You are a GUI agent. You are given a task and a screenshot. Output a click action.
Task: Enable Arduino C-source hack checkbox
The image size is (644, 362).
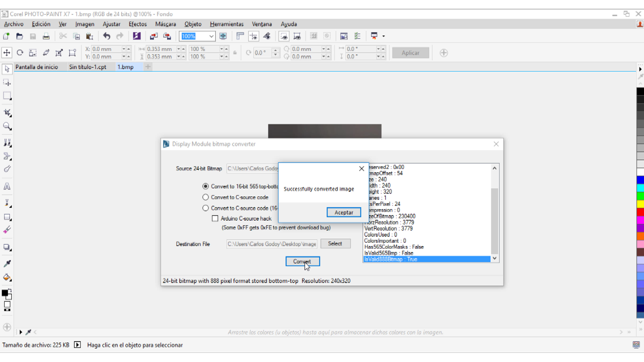pyautogui.click(x=215, y=219)
